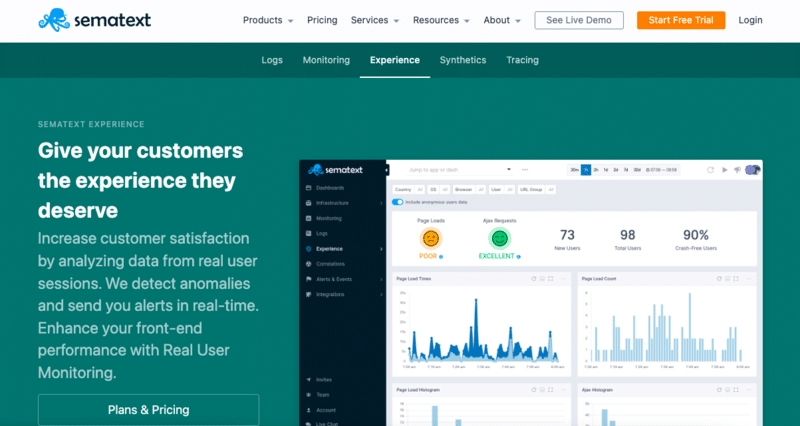Refresh the Page Load Times chart
Image resolution: width=800 pixels, height=426 pixels.
tap(534, 279)
